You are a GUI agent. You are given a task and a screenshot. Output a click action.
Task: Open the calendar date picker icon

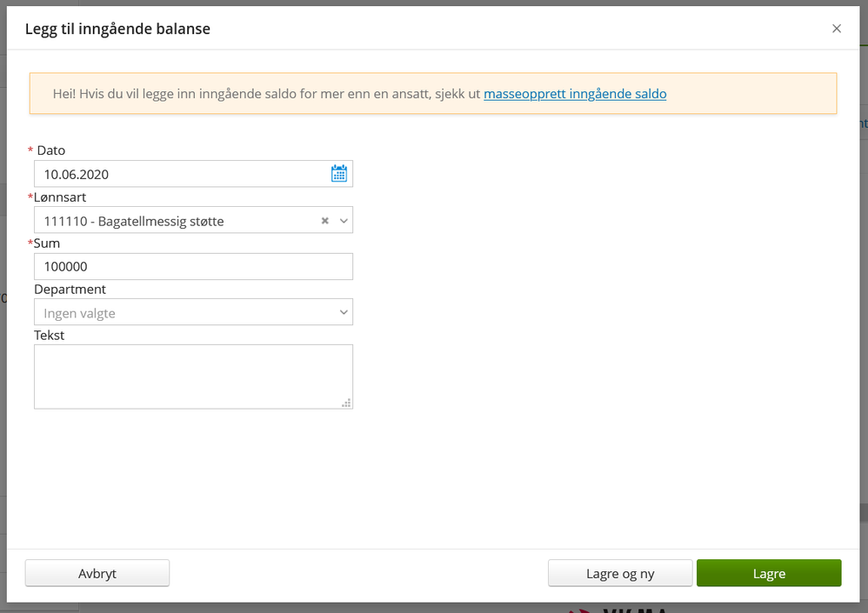[x=339, y=174]
